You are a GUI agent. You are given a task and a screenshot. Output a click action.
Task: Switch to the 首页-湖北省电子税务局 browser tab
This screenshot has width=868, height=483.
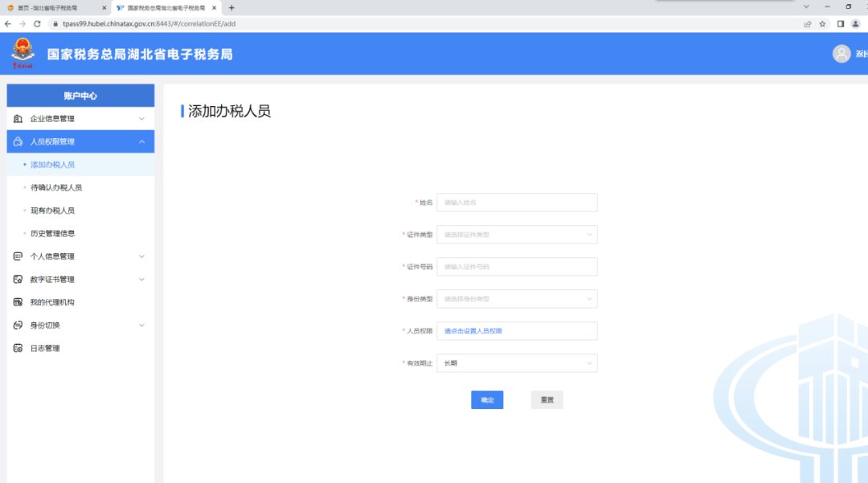(x=52, y=7)
